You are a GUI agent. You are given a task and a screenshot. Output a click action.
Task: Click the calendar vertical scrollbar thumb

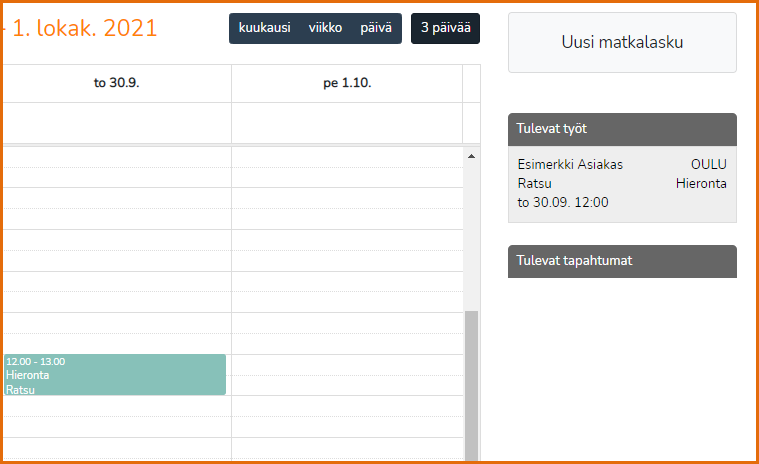(x=471, y=386)
